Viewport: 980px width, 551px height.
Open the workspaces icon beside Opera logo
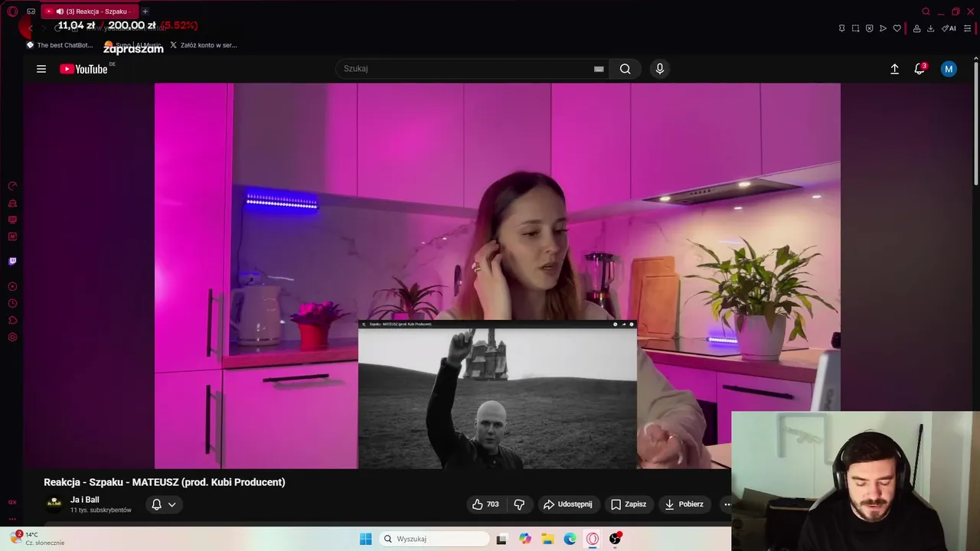[31, 11]
